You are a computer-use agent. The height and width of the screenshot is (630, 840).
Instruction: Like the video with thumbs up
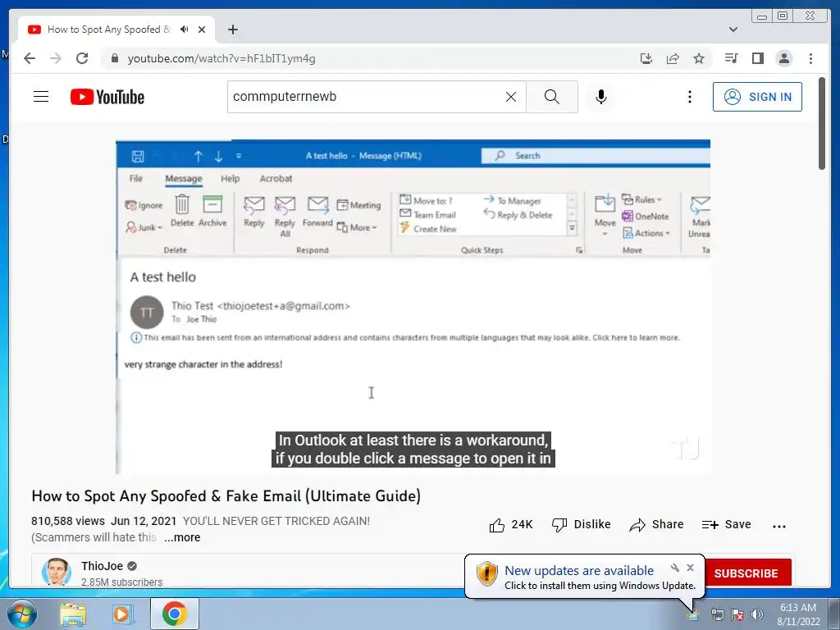coord(510,524)
